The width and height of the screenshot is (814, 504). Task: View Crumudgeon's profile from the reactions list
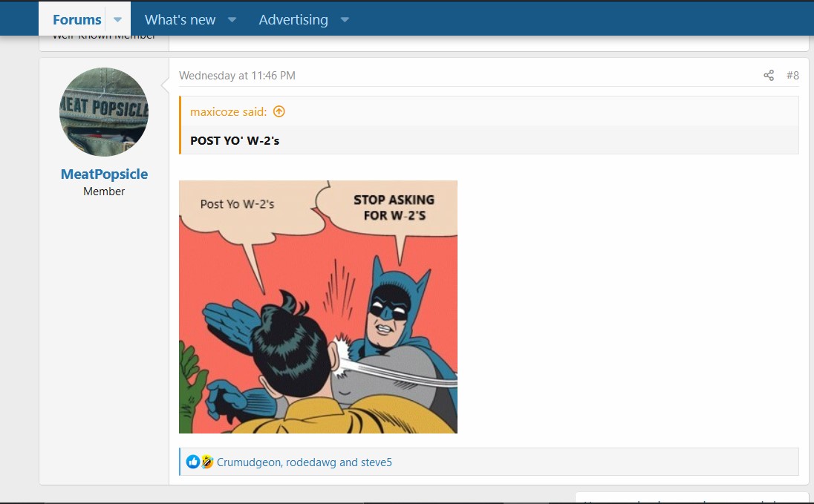click(x=248, y=462)
